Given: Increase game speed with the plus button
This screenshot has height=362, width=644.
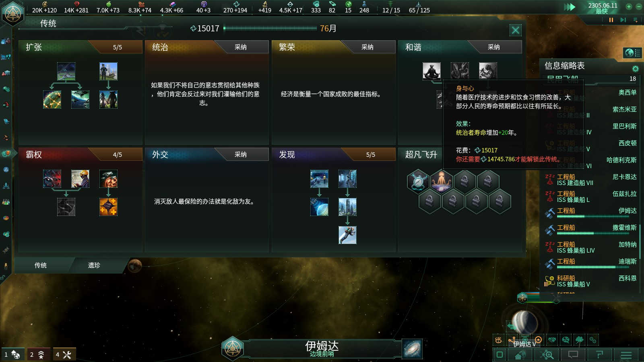Looking at the screenshot, I should click(x=629, y=6).
